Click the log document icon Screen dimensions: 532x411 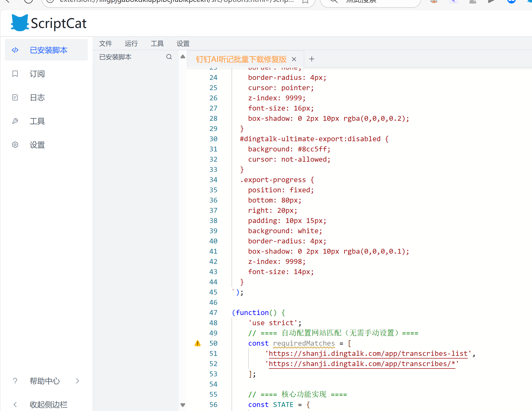click(x=15, y=97)
